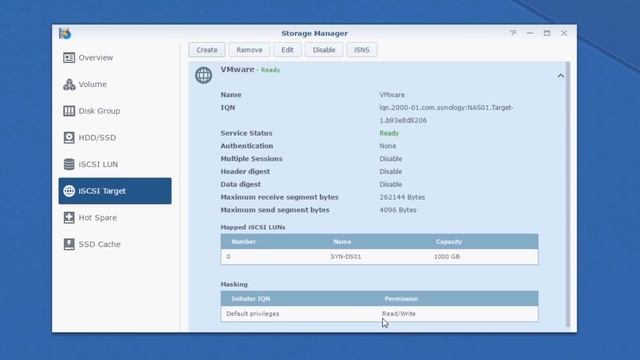This screenshot has height=360, width=640.
Task: Open the HDD/SSD page
Action: coord(115,138)
